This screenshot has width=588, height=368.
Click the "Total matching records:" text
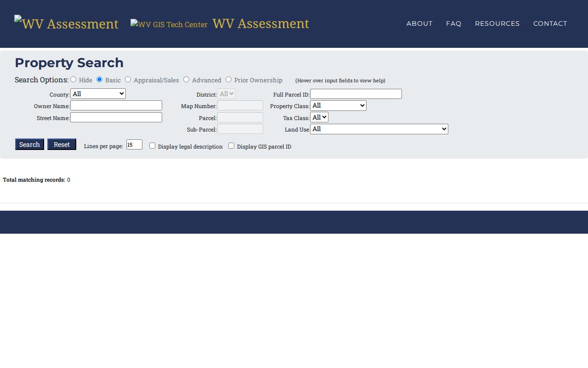tap(34, 180)
